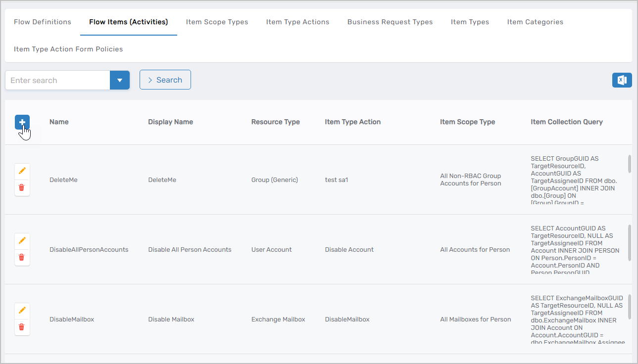
Task: Edit the DisableMailbox flow item
Action: [22, 310]
